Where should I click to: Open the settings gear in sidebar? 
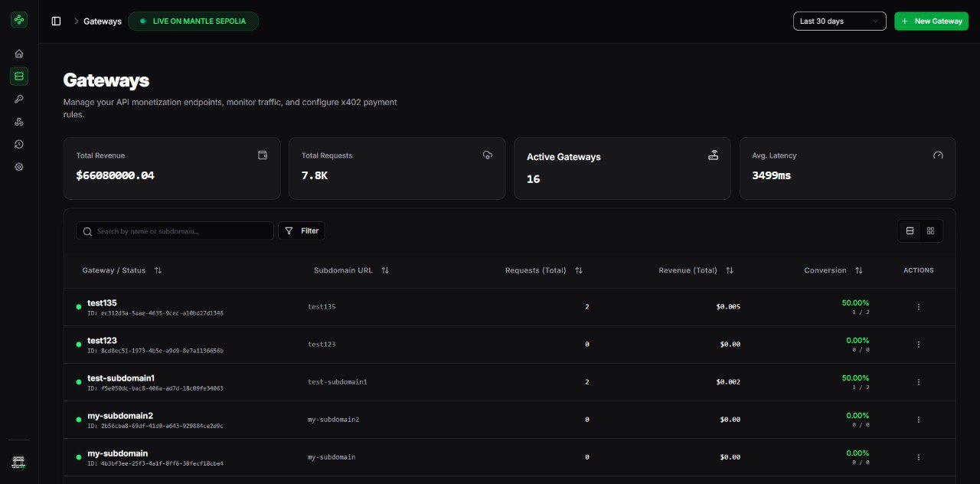(19, 167)
